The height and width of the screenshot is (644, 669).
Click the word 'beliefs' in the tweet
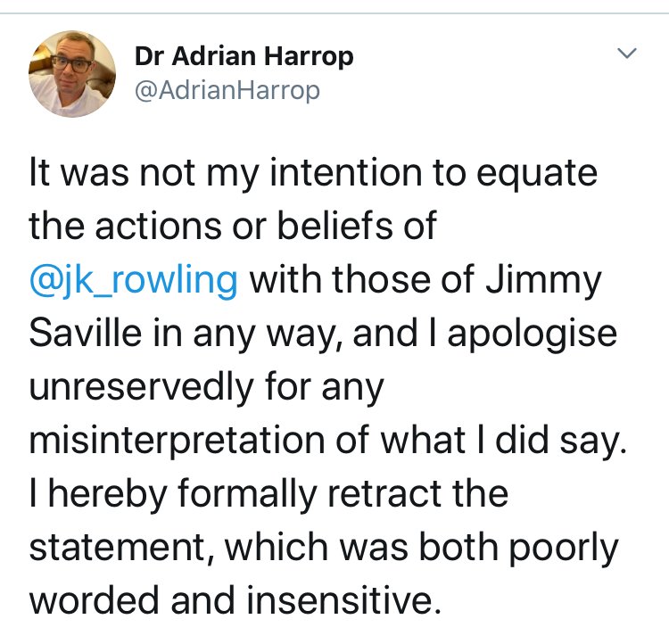(x=334, y=226)
